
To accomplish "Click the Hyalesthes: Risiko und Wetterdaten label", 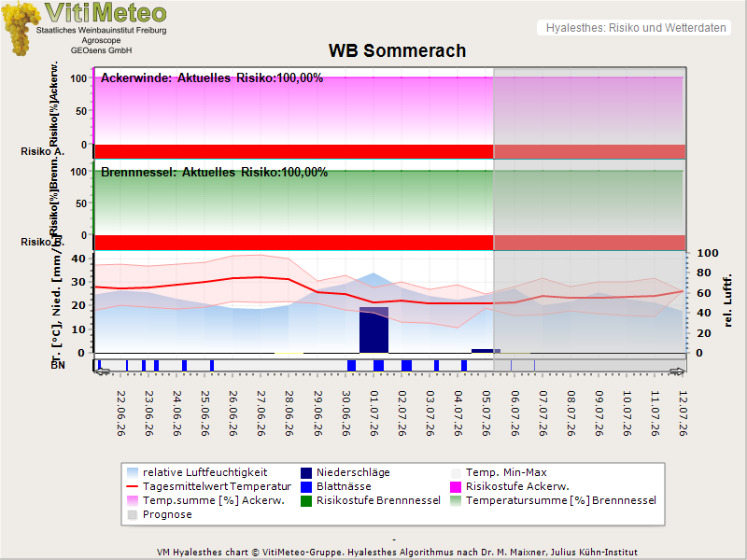I will 636,28.
